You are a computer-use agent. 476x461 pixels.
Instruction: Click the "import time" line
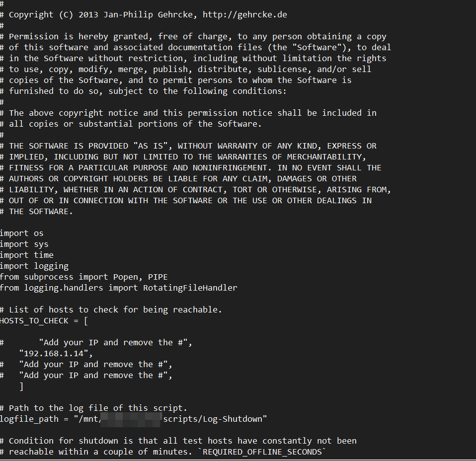(26, 255)
